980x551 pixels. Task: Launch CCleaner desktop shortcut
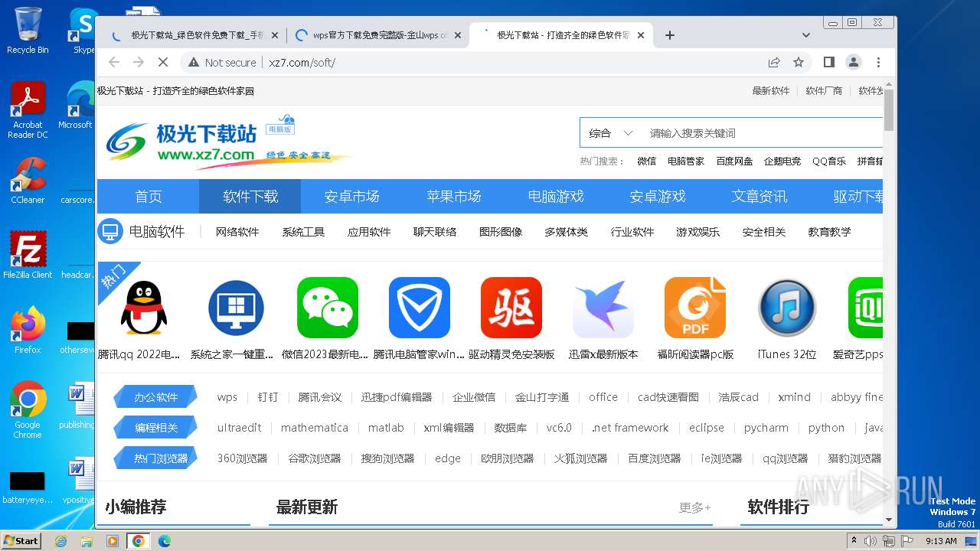coord(28,181)
